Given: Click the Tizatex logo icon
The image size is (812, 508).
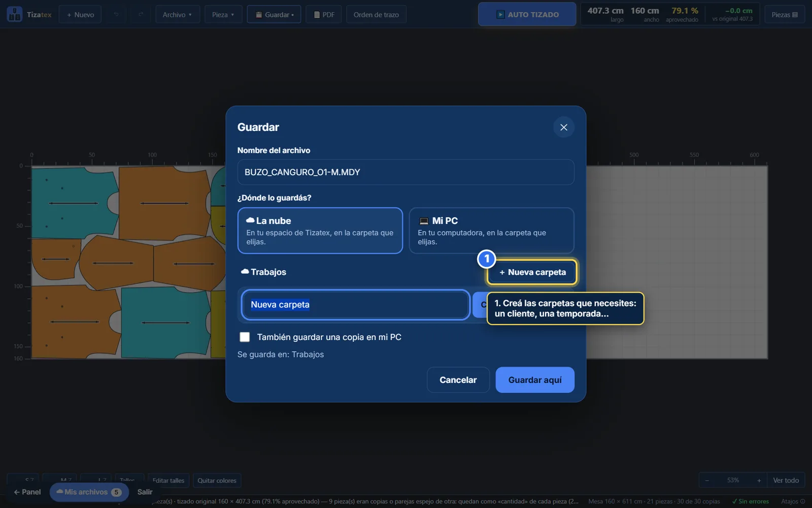Looking at the screenshot, I should coord(15,14).
